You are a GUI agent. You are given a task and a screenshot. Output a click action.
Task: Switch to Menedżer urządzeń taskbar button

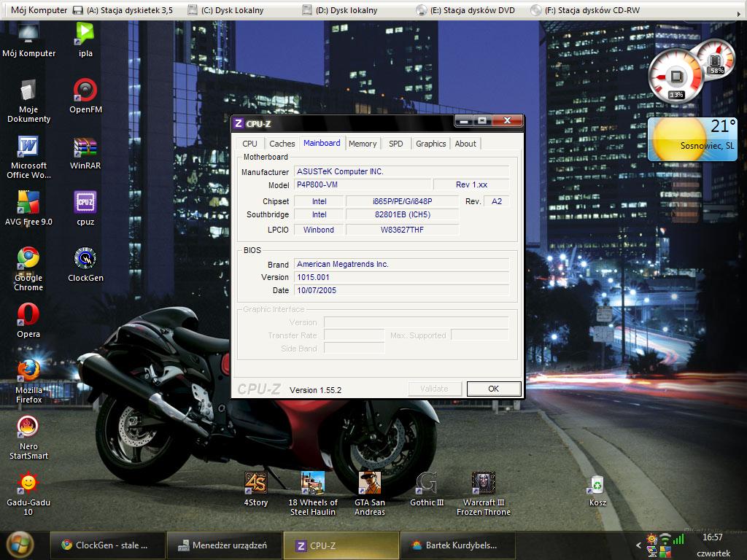point(225,545)
